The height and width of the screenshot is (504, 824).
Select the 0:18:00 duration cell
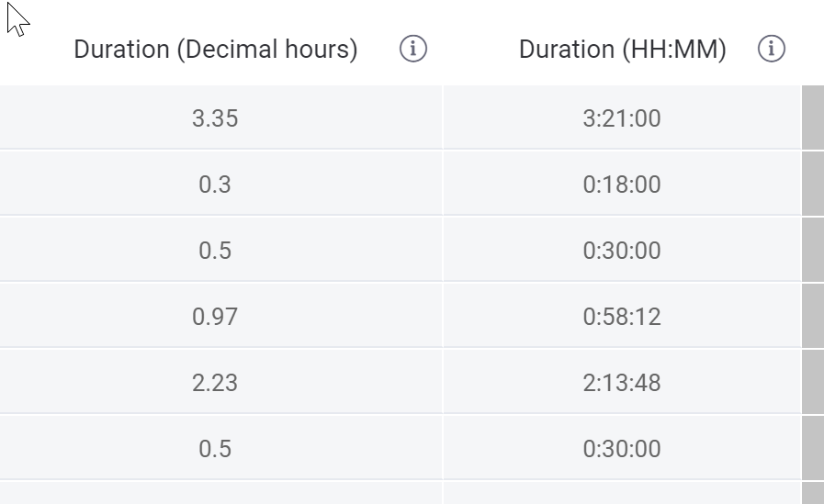point(622,184)
